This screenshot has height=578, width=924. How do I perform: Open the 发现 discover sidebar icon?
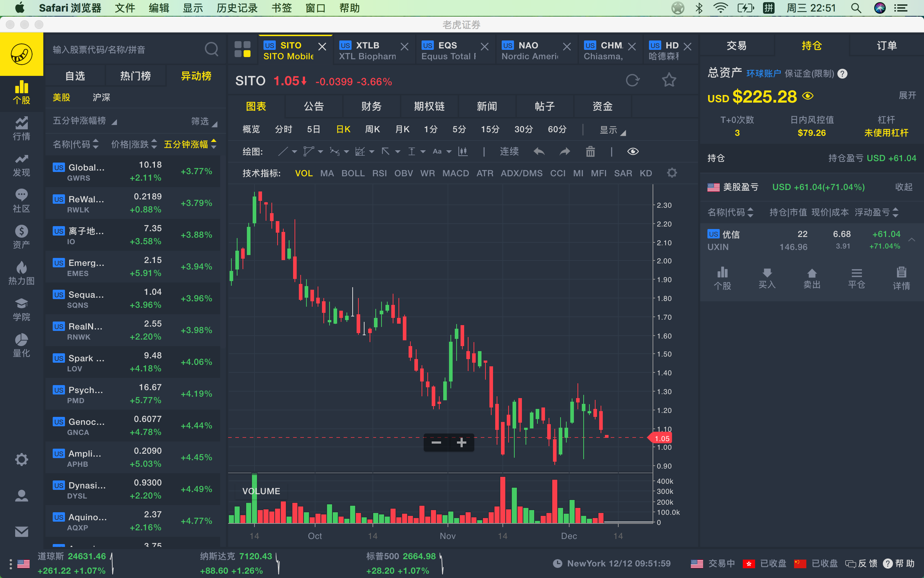pyautogui.click(x=21, y=165)
